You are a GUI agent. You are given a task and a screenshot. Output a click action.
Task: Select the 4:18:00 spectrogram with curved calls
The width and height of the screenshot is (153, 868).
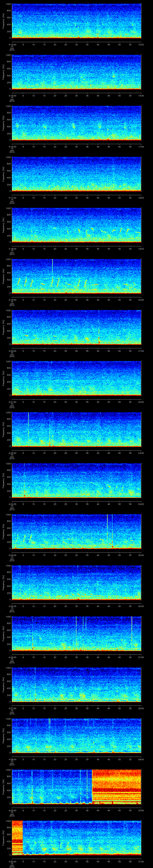click(76, 225)
